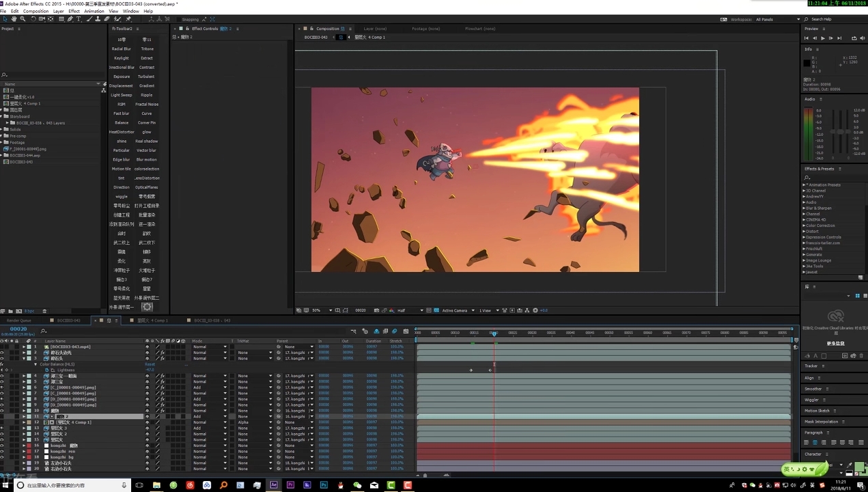Click label color swatch of layer 16
This screenshot has width=868, height=492.
[x=28, y=446]
